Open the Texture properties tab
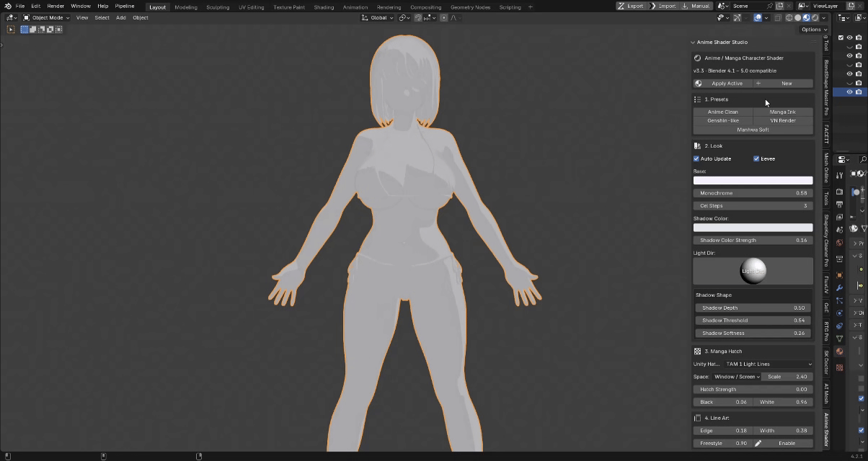Screen dimensions: 868x461 (x=839, y=367)
